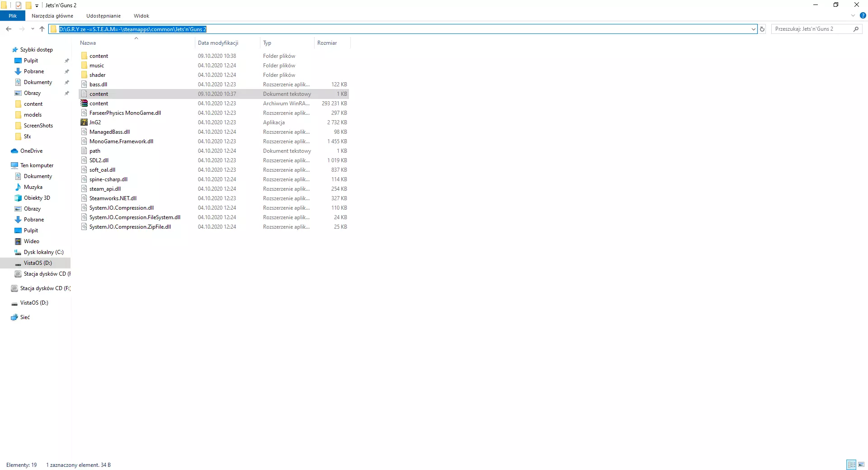Select the selected content text document name
This screenshot has height=470, width=868.
click(99, 94)
